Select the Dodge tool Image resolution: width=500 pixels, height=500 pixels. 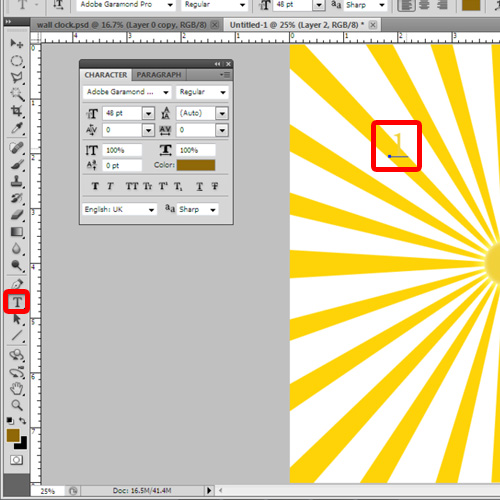tap(16, 265)
